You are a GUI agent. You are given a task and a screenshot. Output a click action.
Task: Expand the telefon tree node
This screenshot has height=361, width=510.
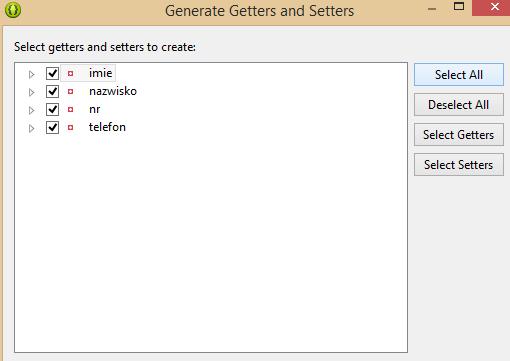click(x=32, y=128)
